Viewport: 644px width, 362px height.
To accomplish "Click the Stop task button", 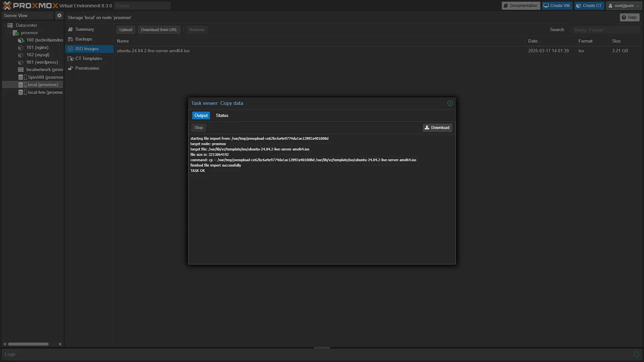I will [199, 128].
